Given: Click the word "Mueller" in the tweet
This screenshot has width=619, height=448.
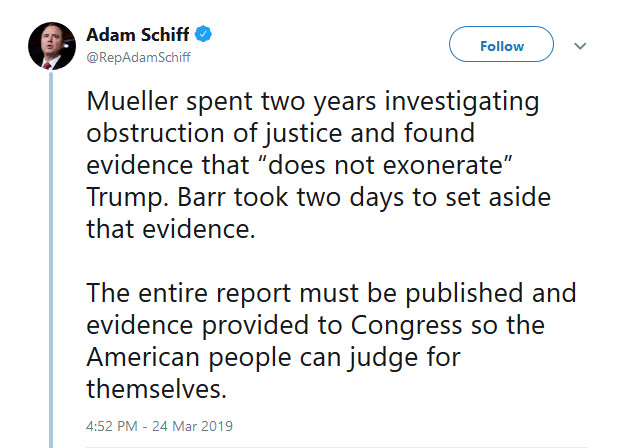Looking at the screenshot, I should tap(132, 101).
